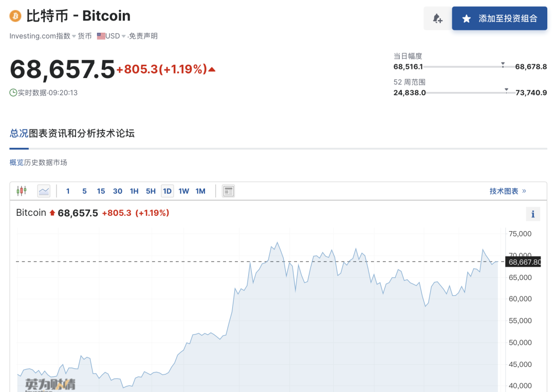Click the real-time data clock icon
Screen dimensions: 555x392
tap(13, 92)
